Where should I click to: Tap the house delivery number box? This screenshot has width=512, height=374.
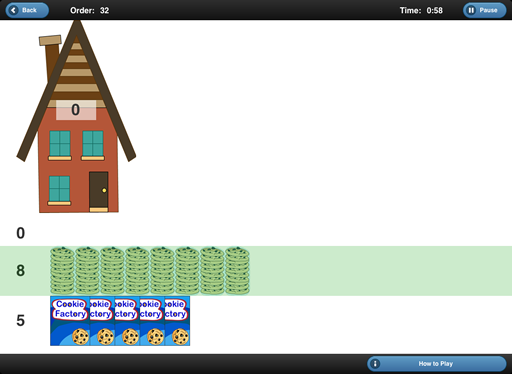tap(76, 110)
